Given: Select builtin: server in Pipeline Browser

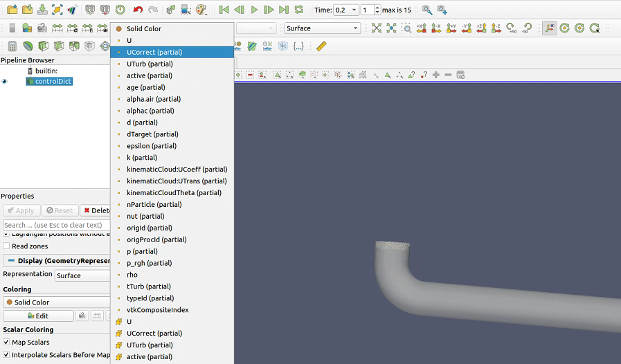Looking at the screenshot, I should pyautogui.click(x=46, y=71).
